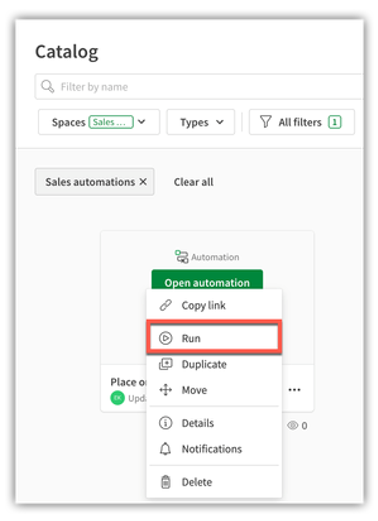Image resolution: width=378 pixels, height=521 pixels.
Task: Choose Run in the context menu
Action: click(x=214, y=338)
